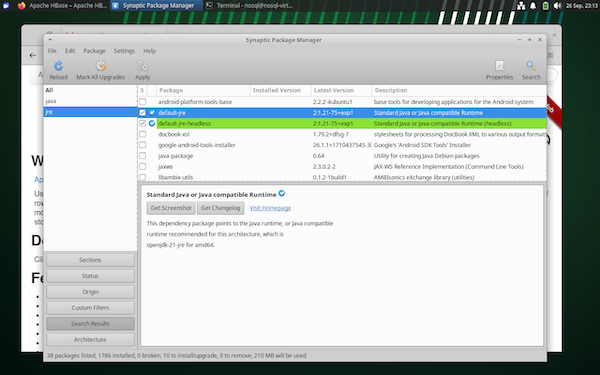
Task: Show the Origin filter list
Action: (90, 292)
